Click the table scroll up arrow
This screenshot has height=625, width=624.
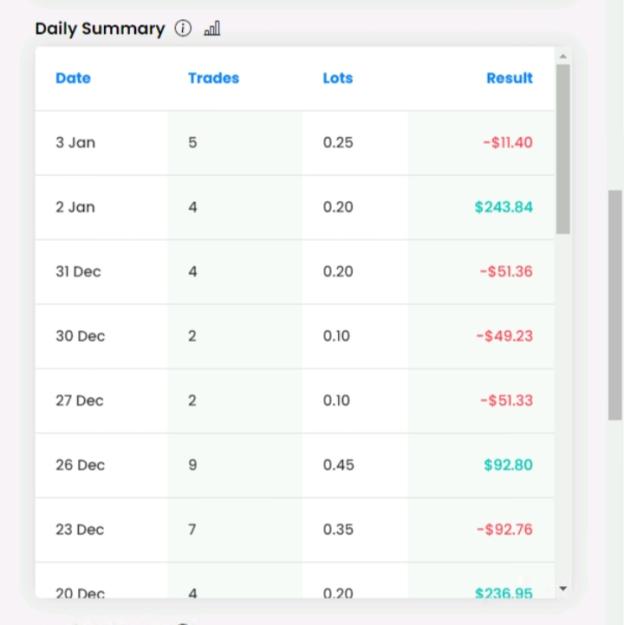click(563, 57)
